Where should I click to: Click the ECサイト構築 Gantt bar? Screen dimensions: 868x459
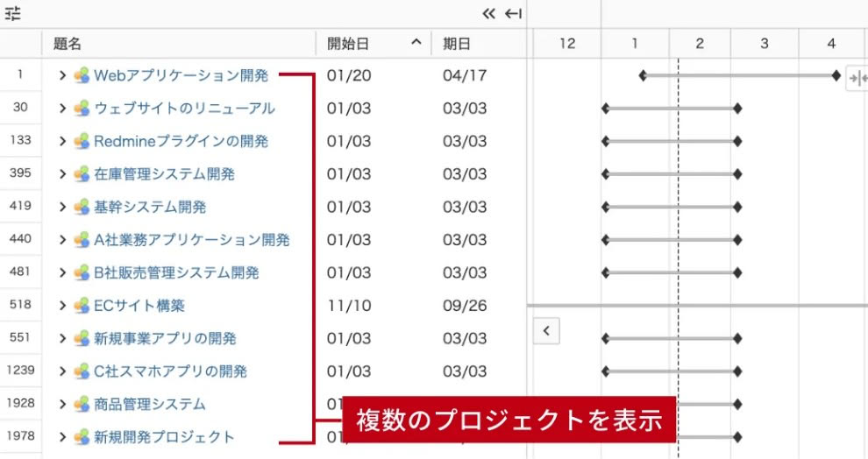pyautogui.click(x=697, y=306)
